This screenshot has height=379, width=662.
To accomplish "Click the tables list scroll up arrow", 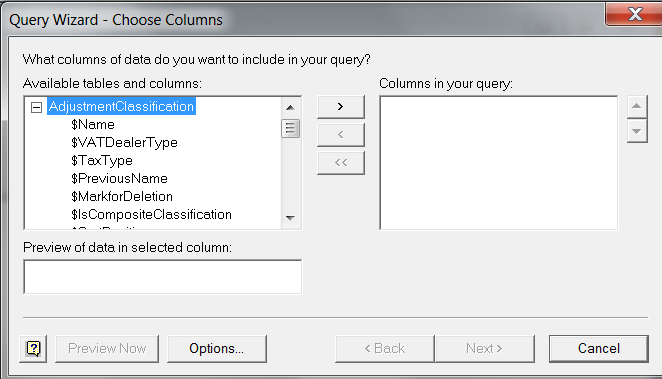I will click(x=290, y=108).
